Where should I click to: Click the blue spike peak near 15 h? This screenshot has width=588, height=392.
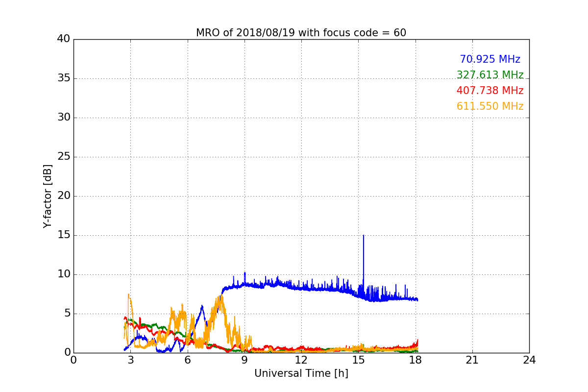click(x=364, y=236)
